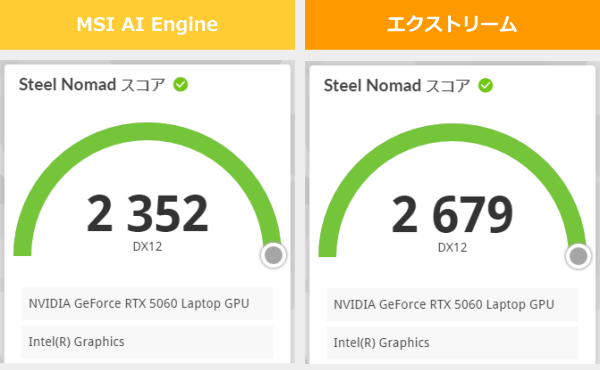Viewport: 600px width, 370px height.
Task: Select the left Intel(R) Graphics row
Action: point(147,342)
